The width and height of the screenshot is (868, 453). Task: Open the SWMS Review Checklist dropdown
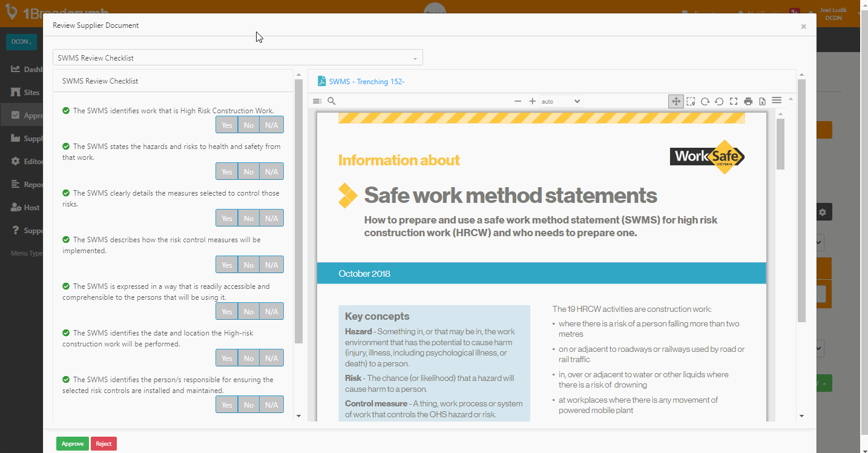237,58
